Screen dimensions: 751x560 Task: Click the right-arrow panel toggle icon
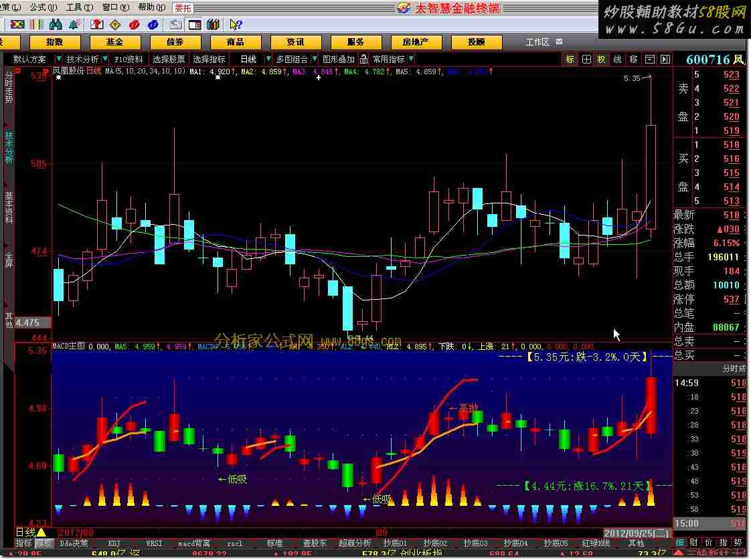(665, 60)
